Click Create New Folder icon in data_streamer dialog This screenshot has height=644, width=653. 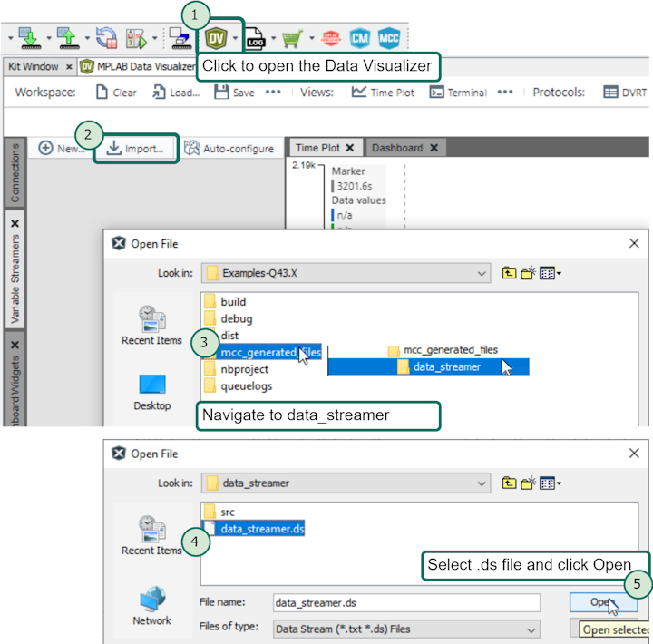click(528, 483)
